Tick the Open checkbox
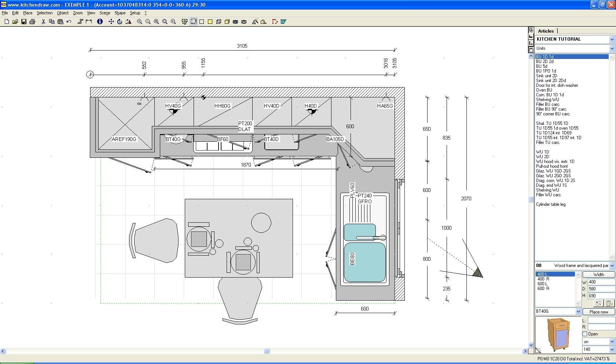 tap(585, 334)
